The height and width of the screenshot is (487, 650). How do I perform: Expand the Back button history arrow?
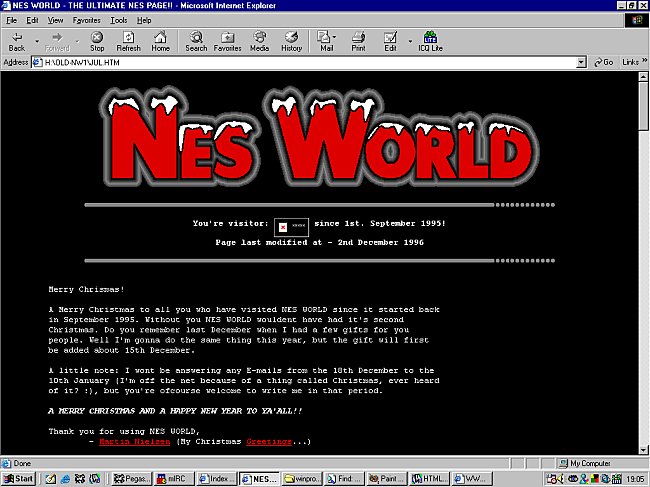[36, 40]
